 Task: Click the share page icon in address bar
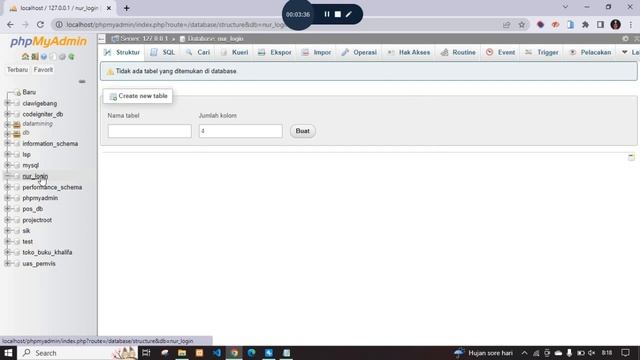507,25
